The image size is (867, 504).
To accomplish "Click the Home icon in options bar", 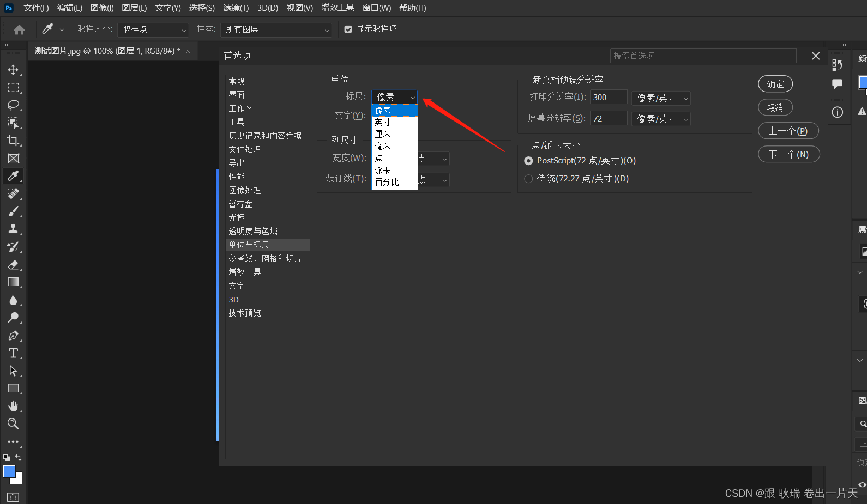I will click(19, 29).
